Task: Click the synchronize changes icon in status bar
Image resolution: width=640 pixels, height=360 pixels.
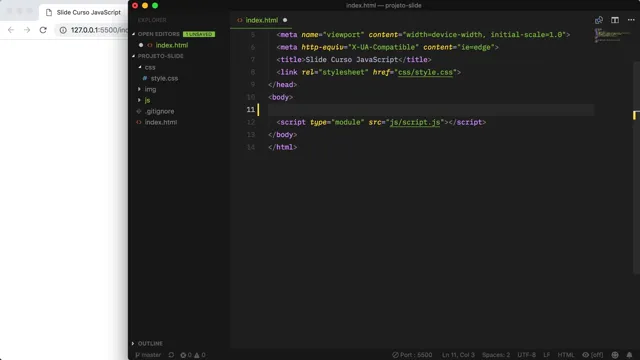Action: [x=171, y=355]
